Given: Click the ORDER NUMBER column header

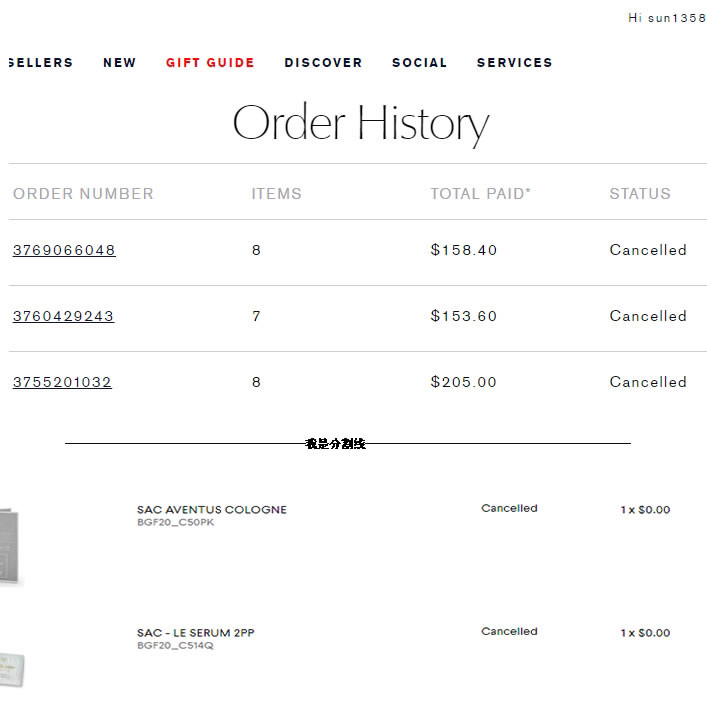Looking at the screenshot, I should point(83,193).
